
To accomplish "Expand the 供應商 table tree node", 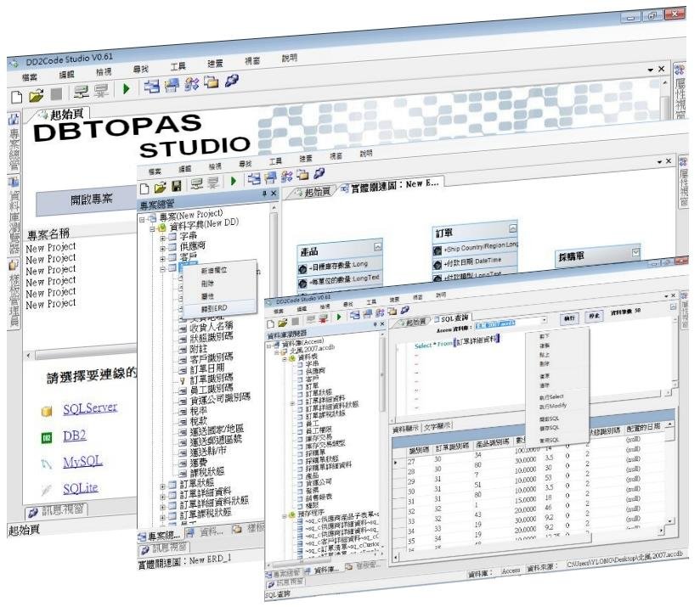I will pyautogui.click(x=161, y=244).
